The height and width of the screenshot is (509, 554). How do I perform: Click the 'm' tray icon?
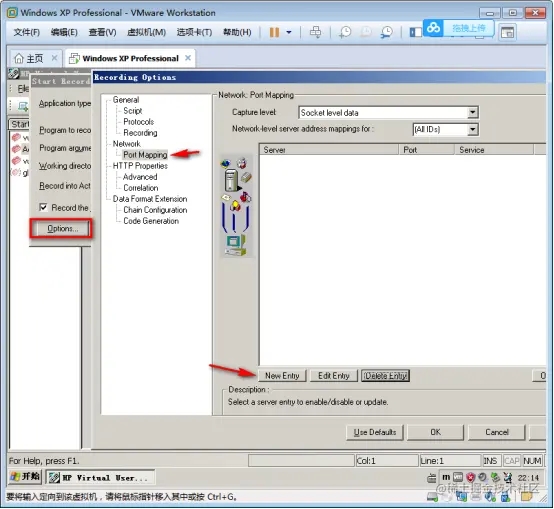446,477
